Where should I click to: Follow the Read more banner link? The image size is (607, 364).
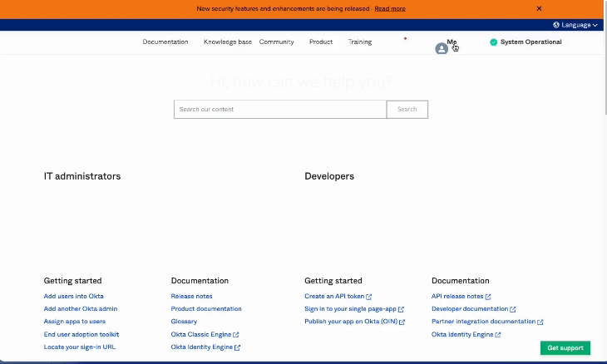(390, 8)
